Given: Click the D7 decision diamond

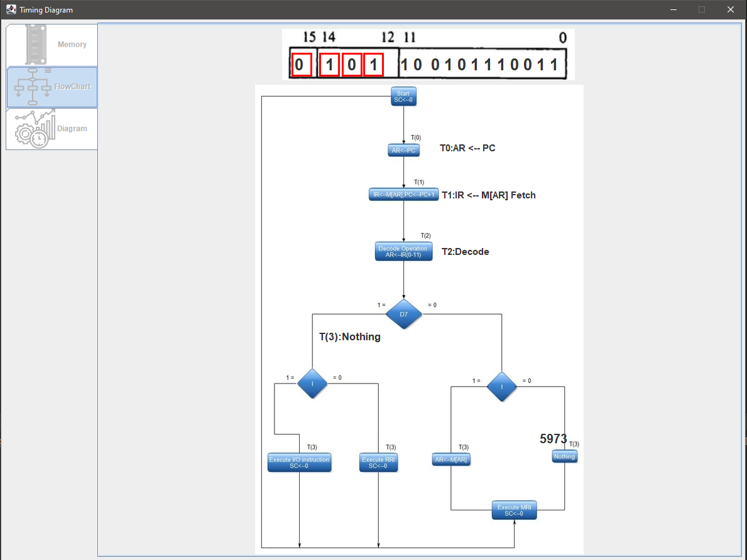Looking at the screenshot, I should point(404,314).
